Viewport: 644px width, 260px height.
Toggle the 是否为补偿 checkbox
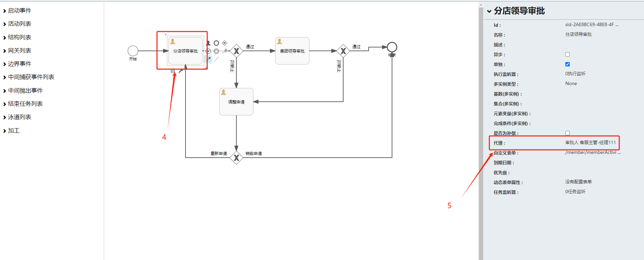[x=567, y=133]
